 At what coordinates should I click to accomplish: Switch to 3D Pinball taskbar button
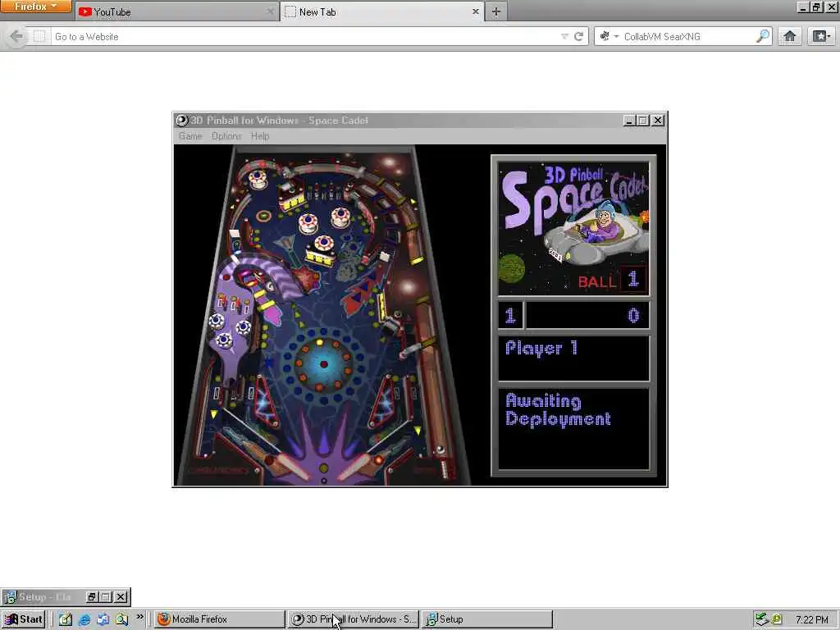[x=353, y=619]
